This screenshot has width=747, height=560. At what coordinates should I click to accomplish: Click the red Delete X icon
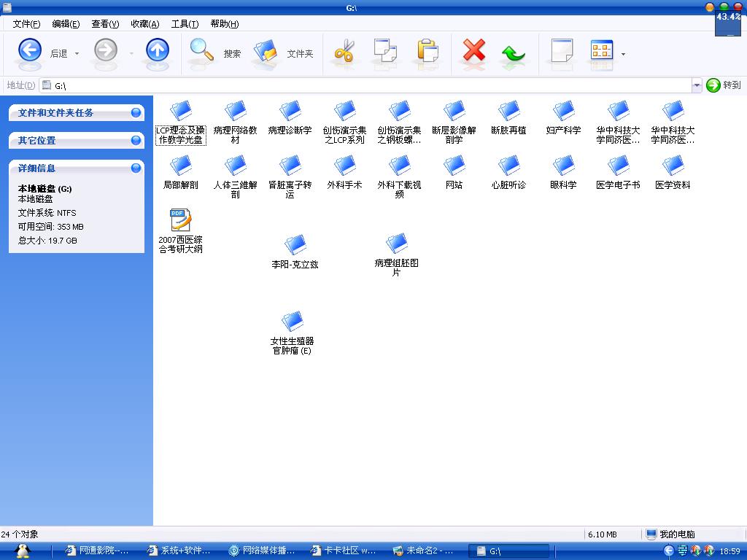click(x=474, y=51)
